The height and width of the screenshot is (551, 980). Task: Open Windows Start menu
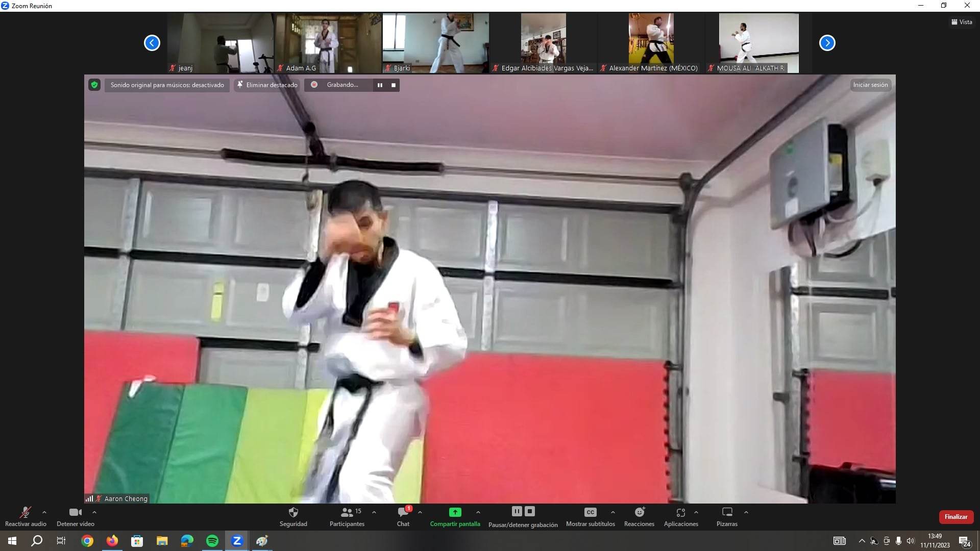[12, 541]
